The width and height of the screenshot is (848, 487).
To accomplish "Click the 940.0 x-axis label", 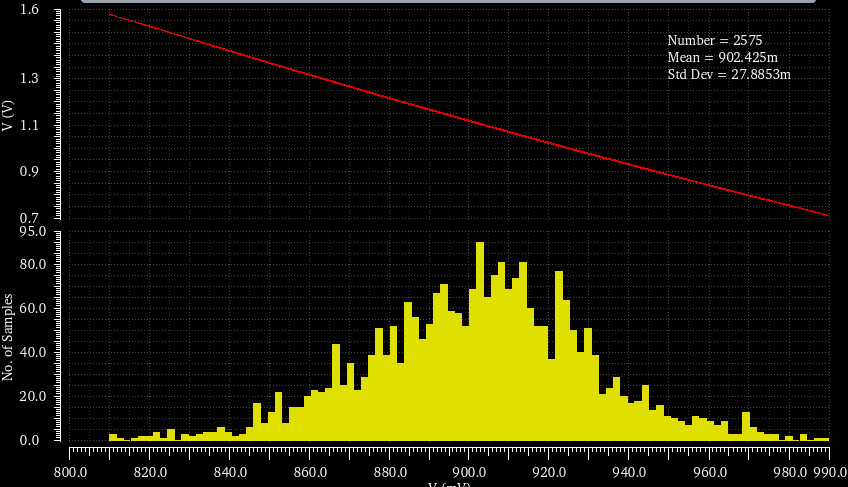I will [630, 472].
